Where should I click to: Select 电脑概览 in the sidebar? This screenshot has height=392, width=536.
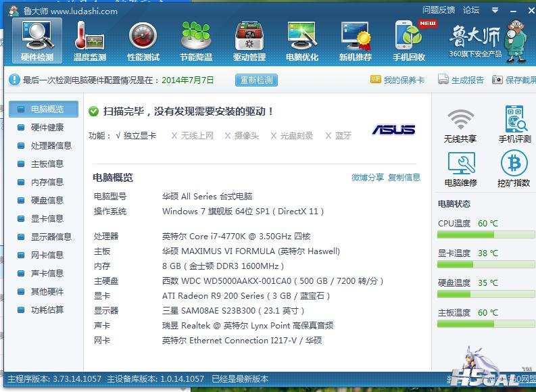44,109
